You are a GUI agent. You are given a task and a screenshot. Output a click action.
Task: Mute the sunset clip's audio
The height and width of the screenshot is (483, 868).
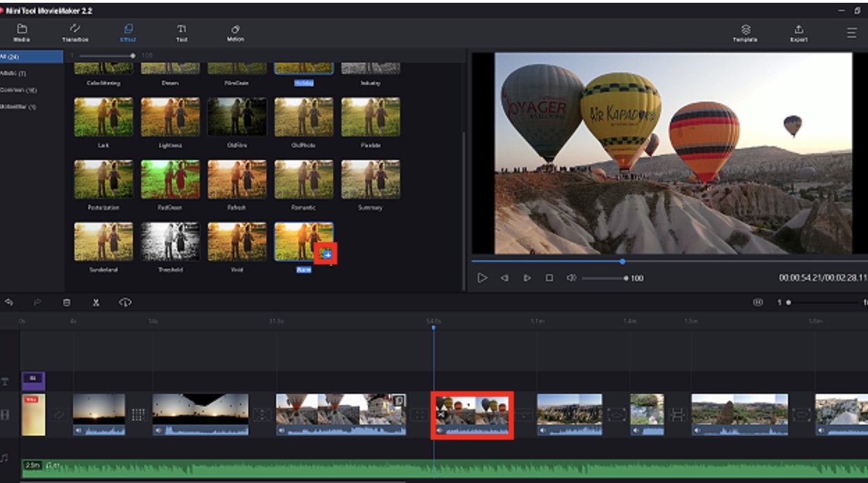pos(78,430)
